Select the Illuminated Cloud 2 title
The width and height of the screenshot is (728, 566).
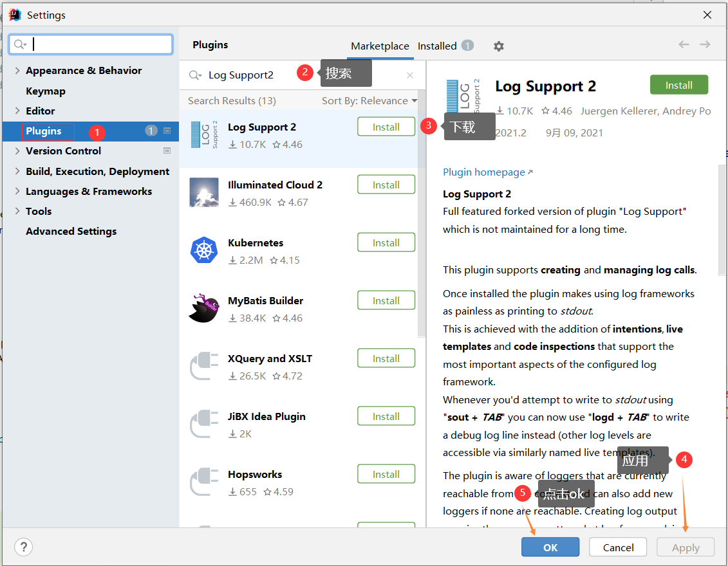pyautogui.click(x=275, y=185)
